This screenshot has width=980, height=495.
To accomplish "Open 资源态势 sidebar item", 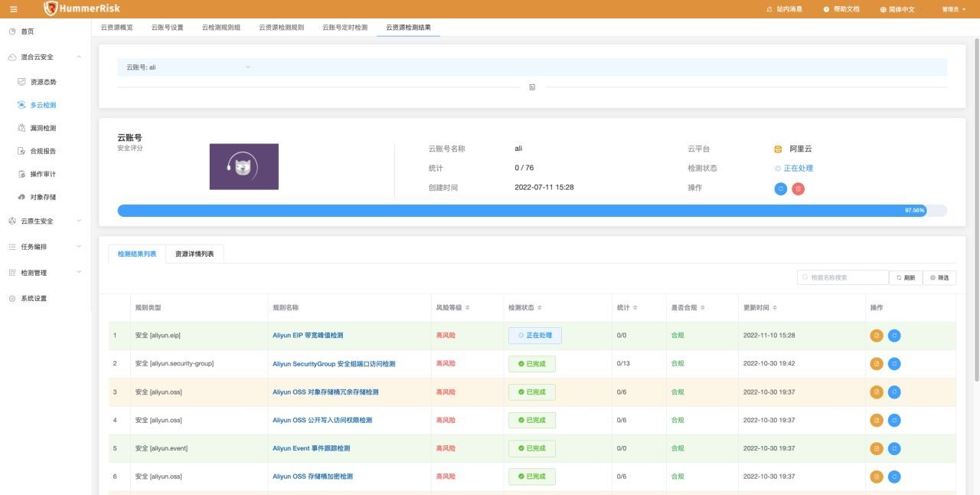I will pos(38,82).
